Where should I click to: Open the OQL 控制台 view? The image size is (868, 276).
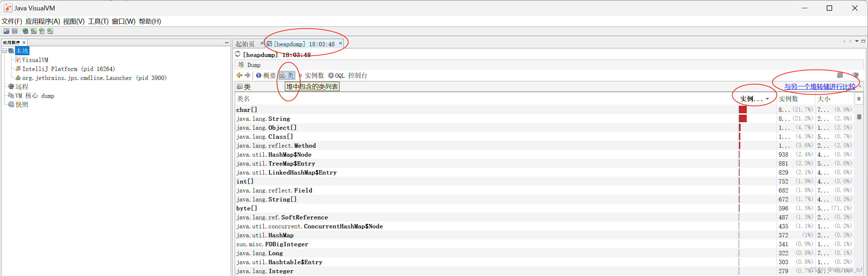coord(348,75)
